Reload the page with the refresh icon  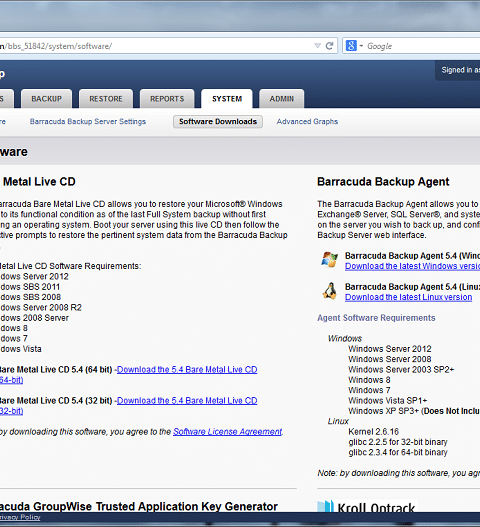point(329,46)
